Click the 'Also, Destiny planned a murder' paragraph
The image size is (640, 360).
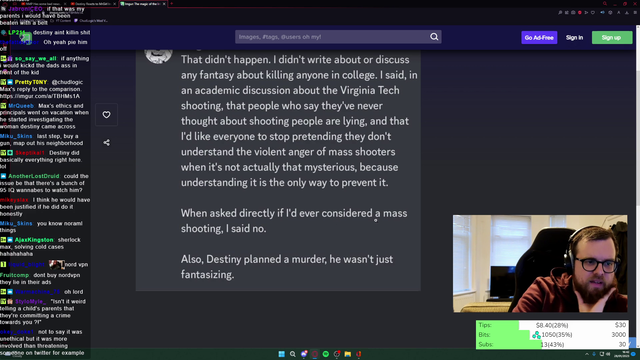coord(287,267)
